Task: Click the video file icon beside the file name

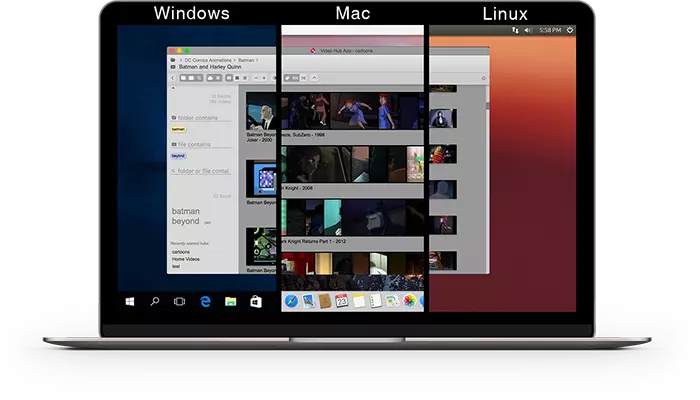Action: (x=173, y=67)
